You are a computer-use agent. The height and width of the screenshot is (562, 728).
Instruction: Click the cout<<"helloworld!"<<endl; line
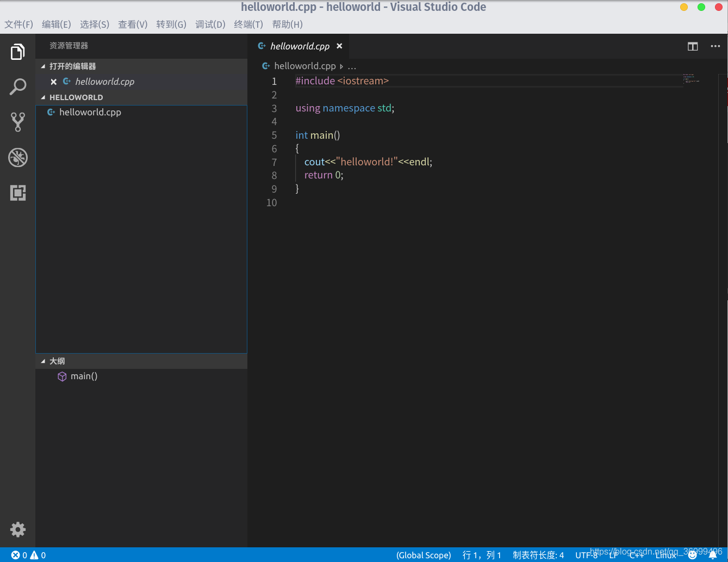[x=368, y=162]
